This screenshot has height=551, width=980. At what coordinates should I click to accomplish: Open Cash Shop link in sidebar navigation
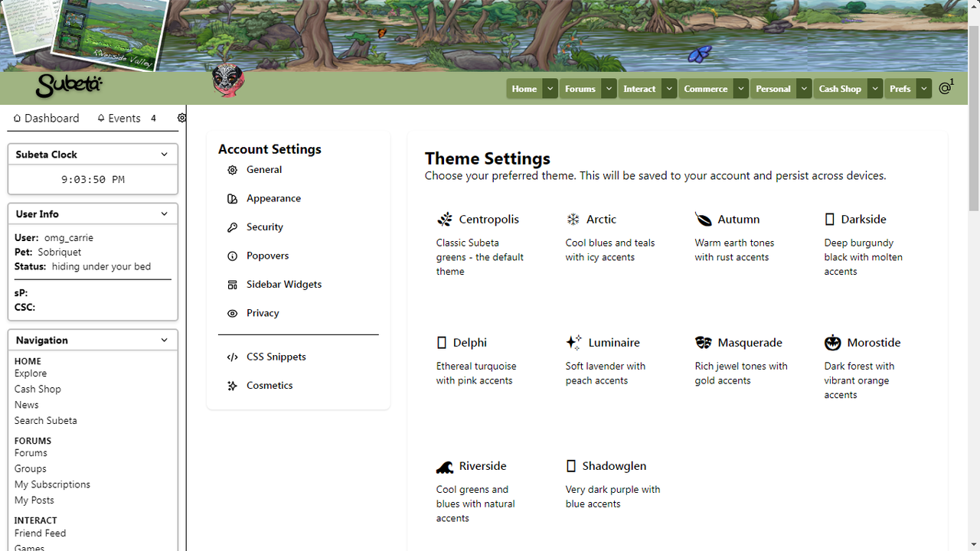click(x=38, y=390)
